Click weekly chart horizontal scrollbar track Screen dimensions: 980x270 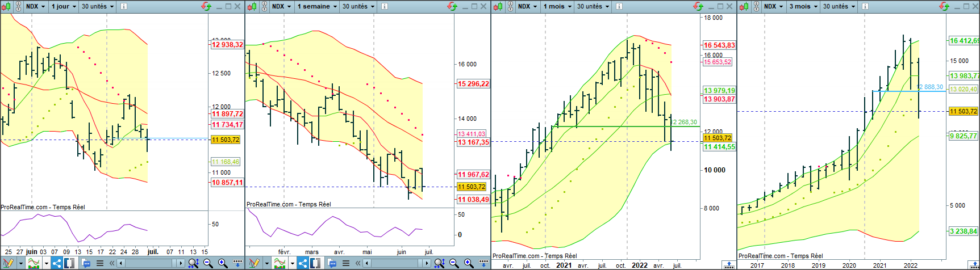click(x=397, y=263)
